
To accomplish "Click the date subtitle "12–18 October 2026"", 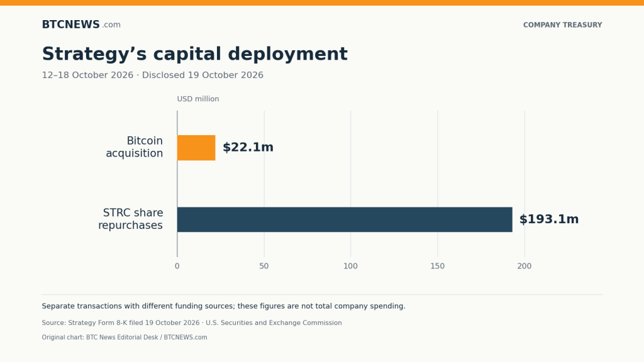I will (87, 75).
